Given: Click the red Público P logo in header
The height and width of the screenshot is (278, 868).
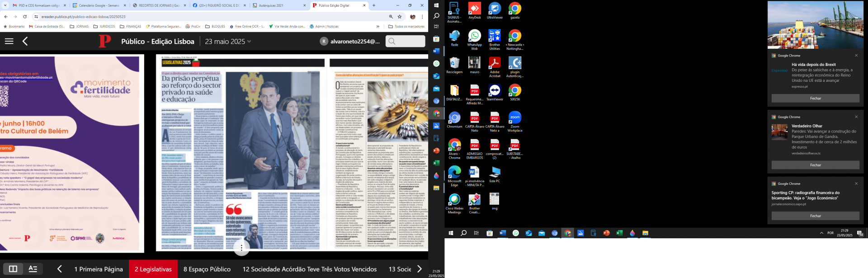Looking at the screenshot, I should pos(104,41).
